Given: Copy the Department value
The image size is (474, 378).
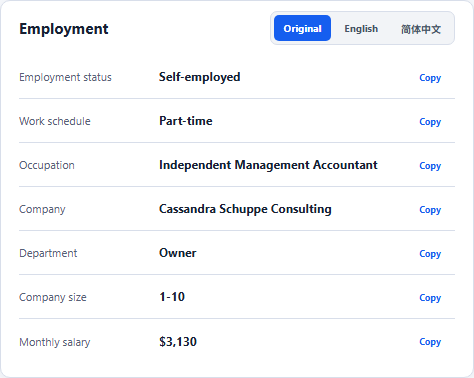Looking at the screenshot, I should (x=430, y=254).
